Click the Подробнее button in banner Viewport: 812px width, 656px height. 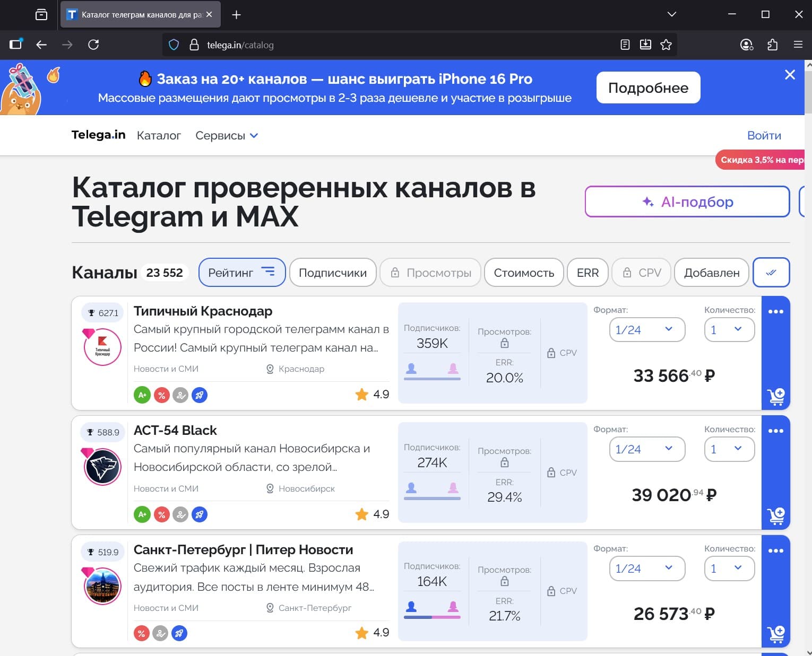648,88
